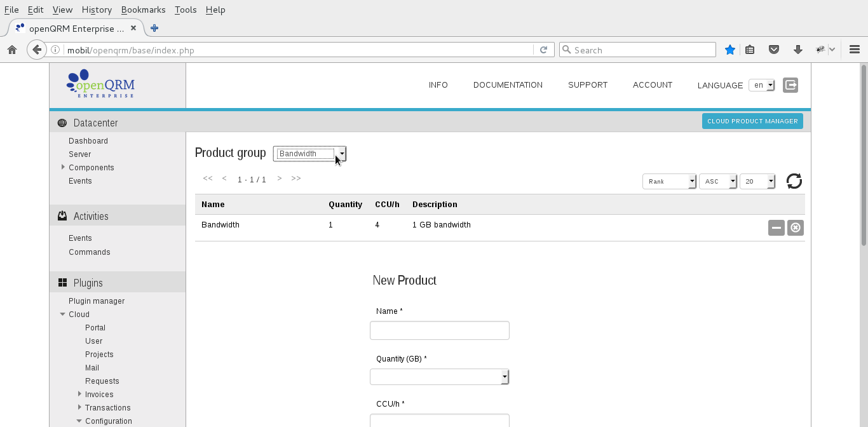Select the Bandwidth name cell in the table

coord(220,225)
